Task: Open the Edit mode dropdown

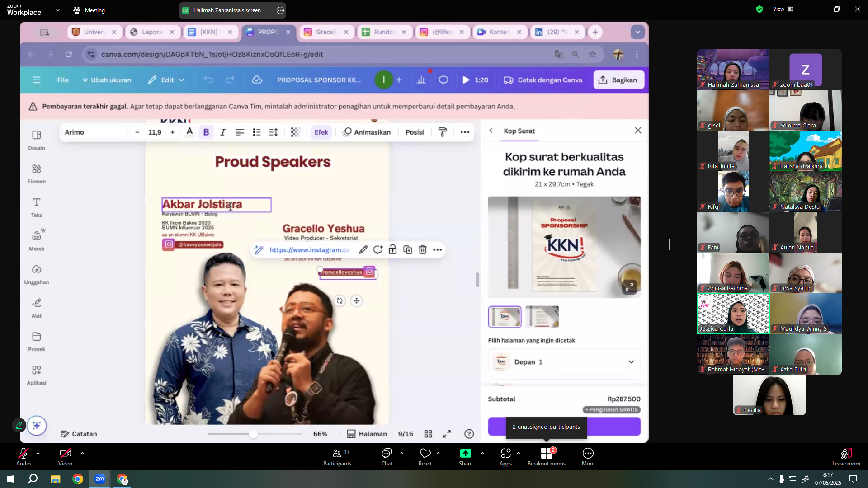Action: tap(166, 80)
